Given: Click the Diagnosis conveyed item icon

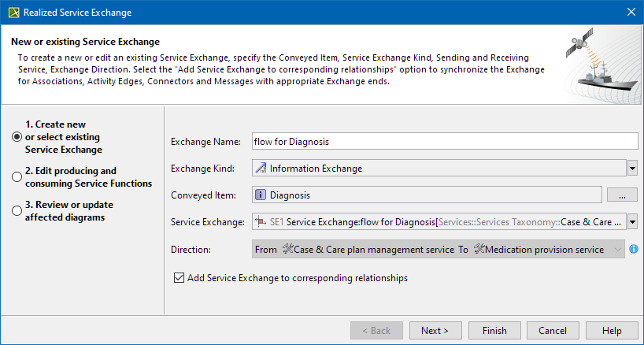Looking at the screenshot, I should click(x=261, y=195).
